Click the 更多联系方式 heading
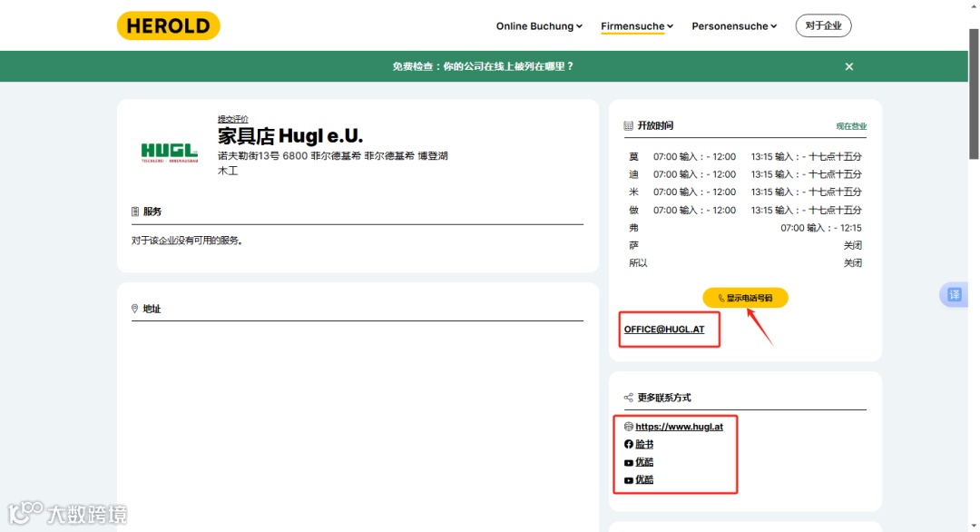Screen dimensions: 980x532 pos(663,398)
